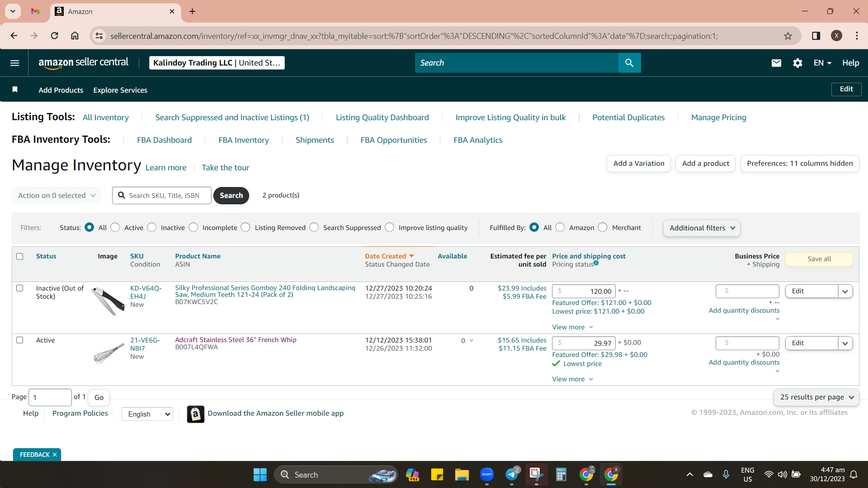Go back to the previous page

pyautogui.click(x=14, y=36)
